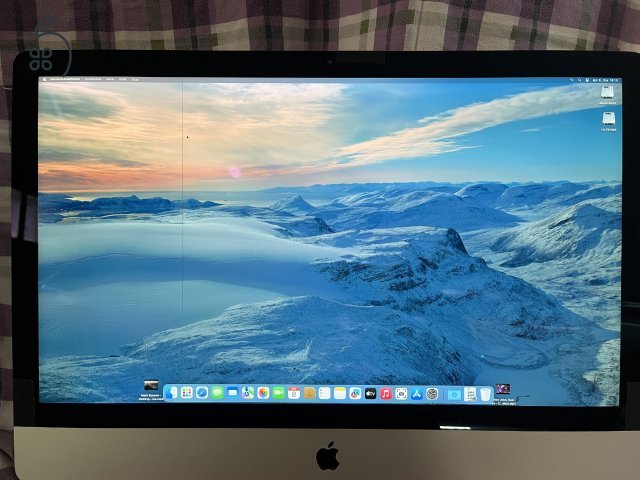The image size is (640, 480).
Task: Open Finder from the Dock
Action: [x=171, y=393]
